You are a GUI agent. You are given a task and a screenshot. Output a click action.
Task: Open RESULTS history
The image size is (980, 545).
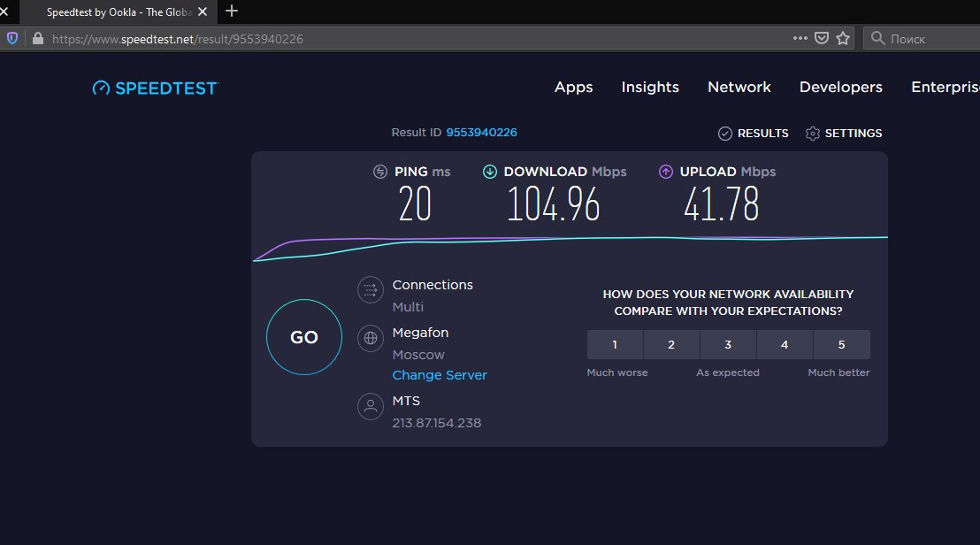[753, 133]
